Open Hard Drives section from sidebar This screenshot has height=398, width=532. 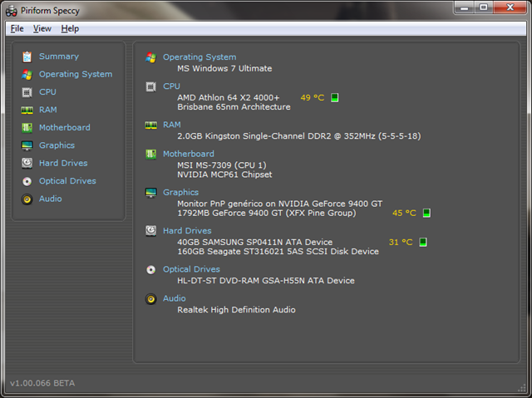click(x=63, y=163)
